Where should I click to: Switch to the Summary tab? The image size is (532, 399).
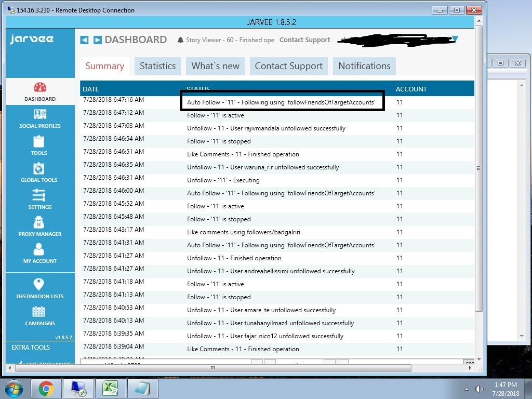coord(104,66)
